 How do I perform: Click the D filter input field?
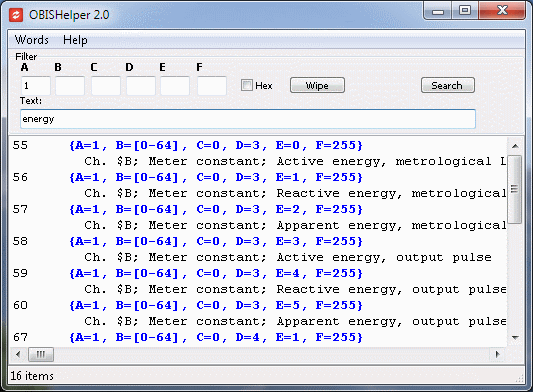click(x=141, y=86)
